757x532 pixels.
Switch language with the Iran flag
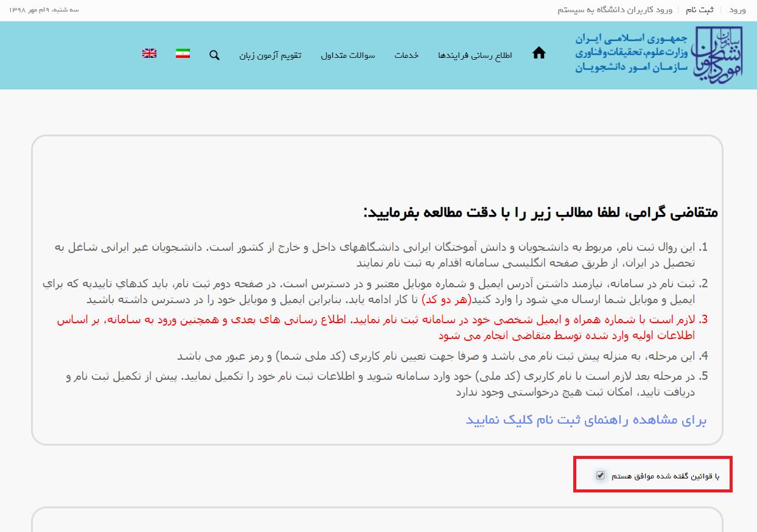pyautogui.click(x=183, y=53)
